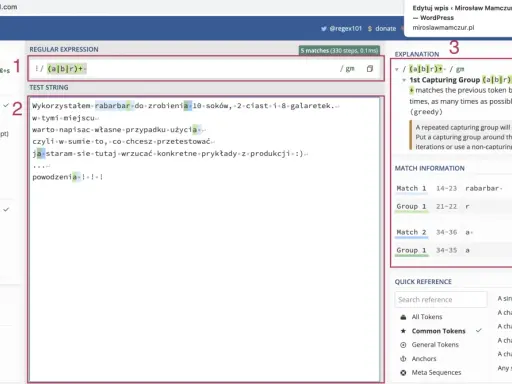This screenshot has height=384, width=512.
Task: Click the '5 matches' status badge
Action: tap(339, 51)
